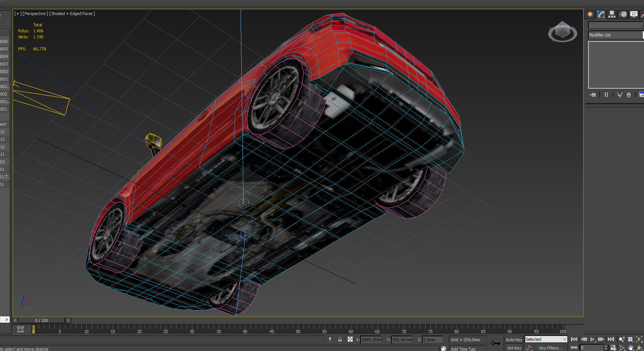
Task: Click the Z coordinate field
Action: click(432, 340)
